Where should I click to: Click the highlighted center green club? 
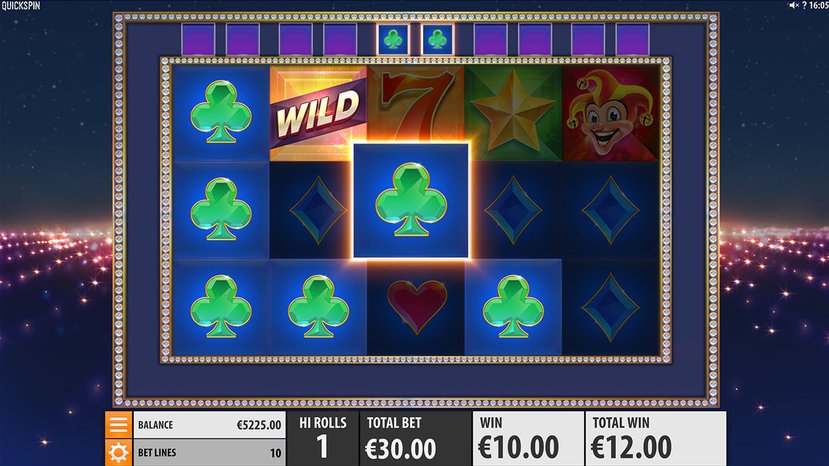point(411,200)
